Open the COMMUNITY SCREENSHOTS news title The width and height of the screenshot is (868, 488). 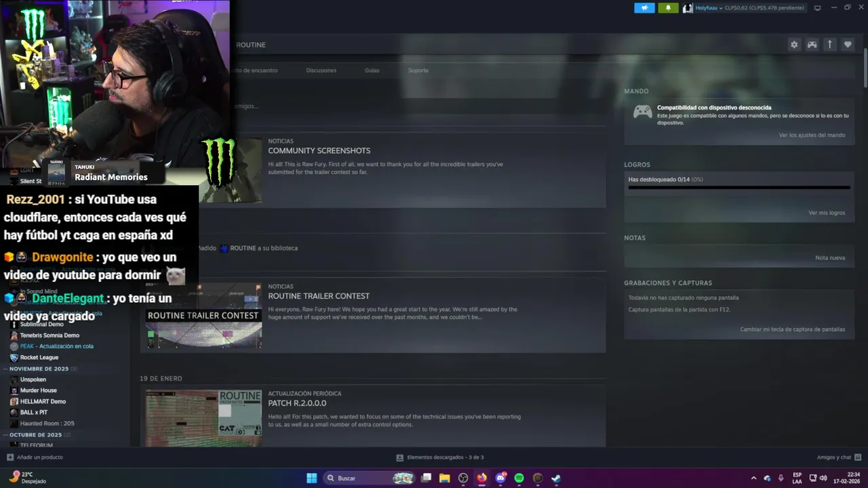point(319,150)
